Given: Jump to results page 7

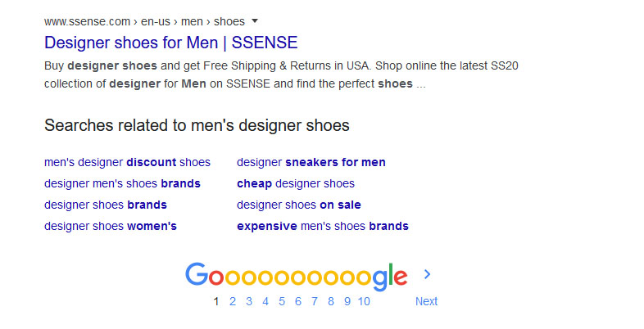Looking at the screenshot, I should click(315, 301).
